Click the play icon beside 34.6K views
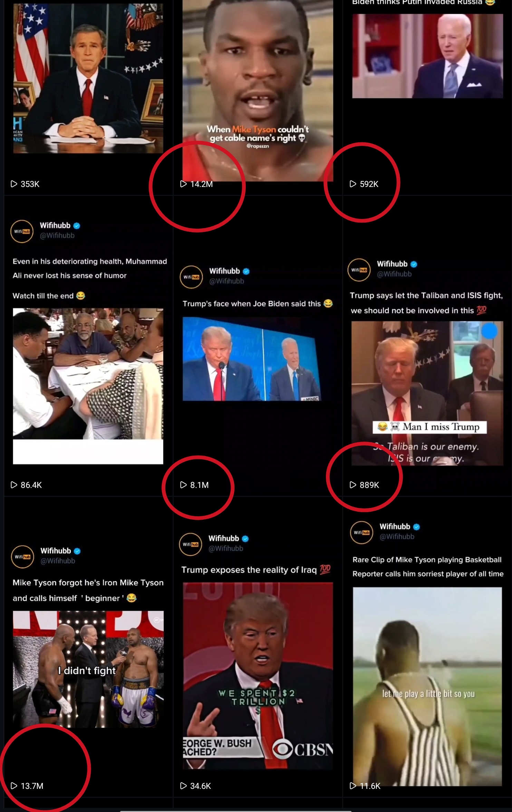The width and height of the screenshot is (512, 812). tap(183, 786)
